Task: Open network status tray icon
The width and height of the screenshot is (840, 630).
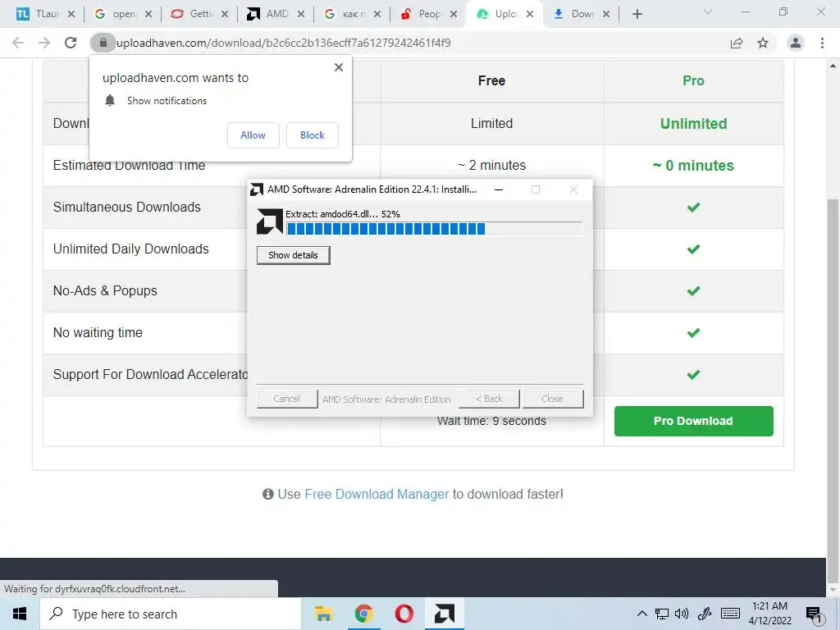Action: tap(662, 614)
